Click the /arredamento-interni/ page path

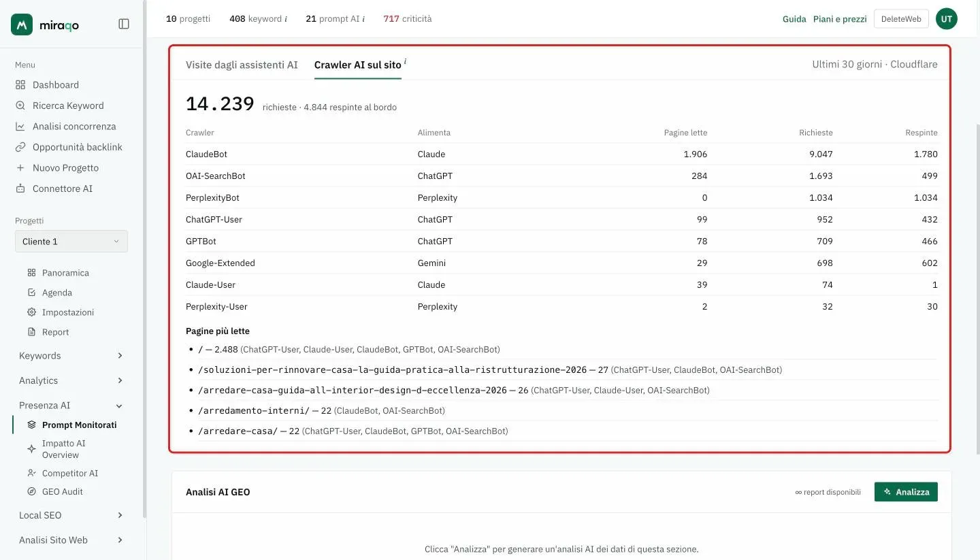pyautogui.click(x=254, y=411)
